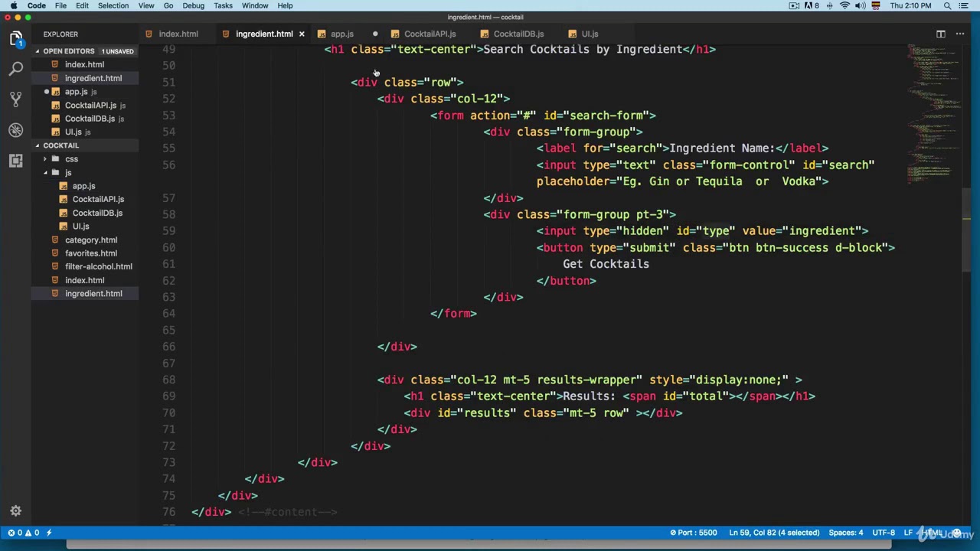Open the File menu
The image size is (980, 551).
coord(60,5)
